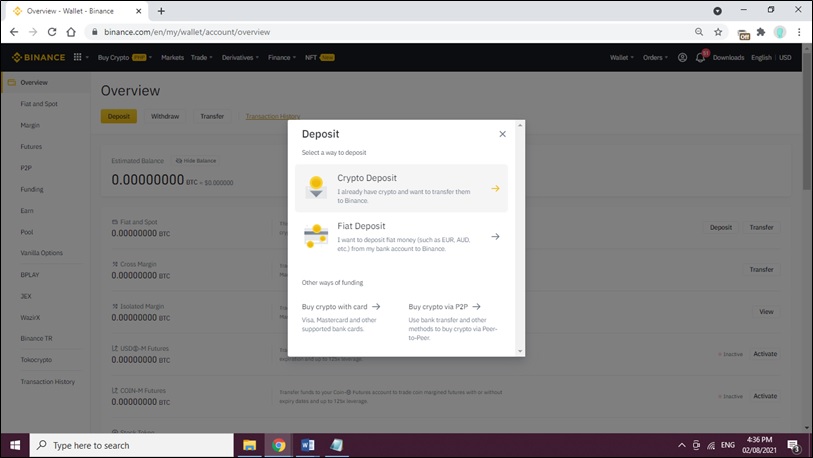
Task: Expand the Derivatives dropdown menu
Action: pos(240,58)
